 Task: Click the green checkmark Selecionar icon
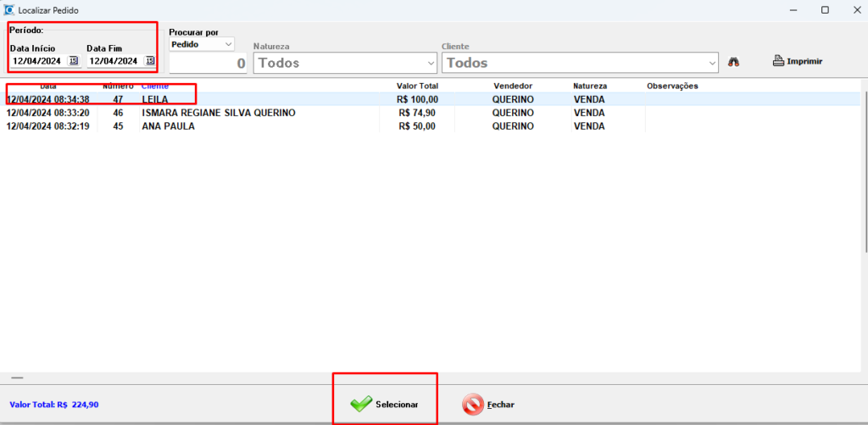361,404
